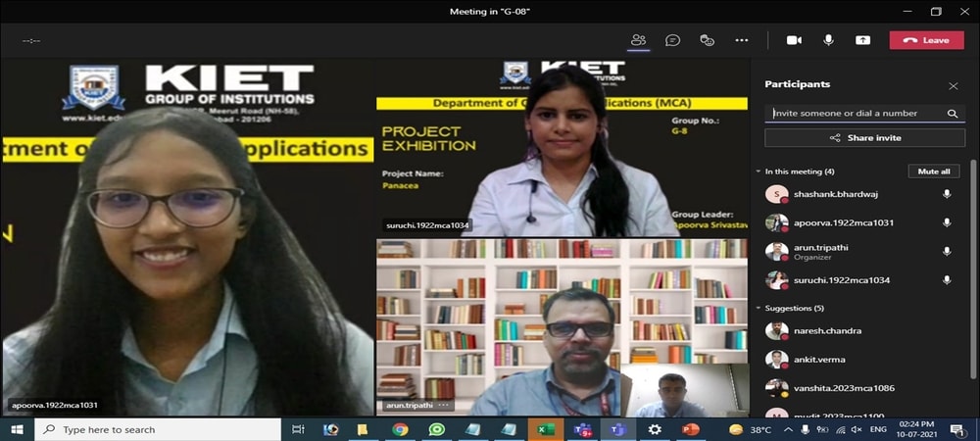Open More actions ellipsis menu
Screen dimensions: 980x441
(741, 40)
